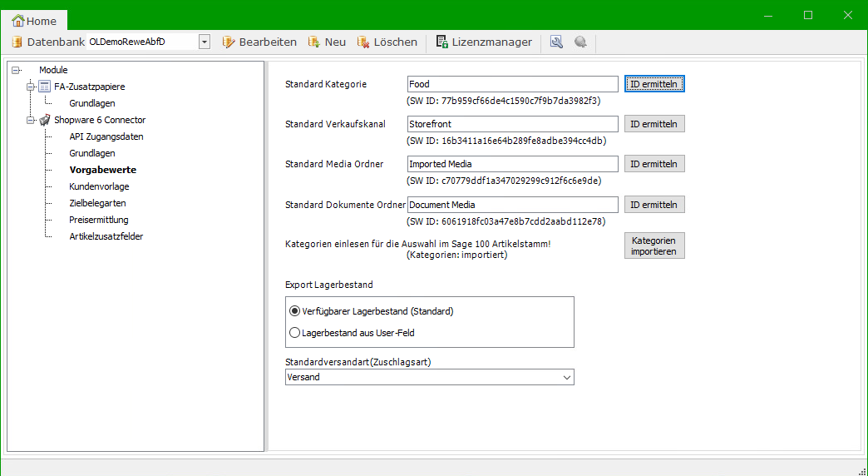Viewport: 868px width, 476px height.
Task: Open API Zugangsdaten in the module tree
Action: point(106,136)
